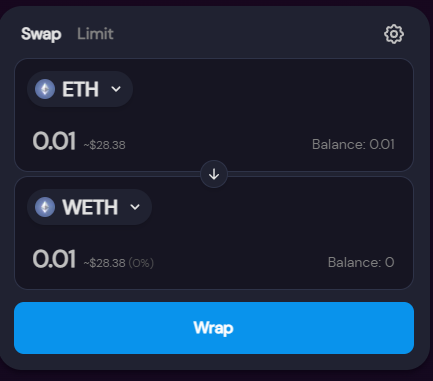Use max ETH via Balance: 0.01
The height and width of the screenshot is (381, 433).
(353, 144)
